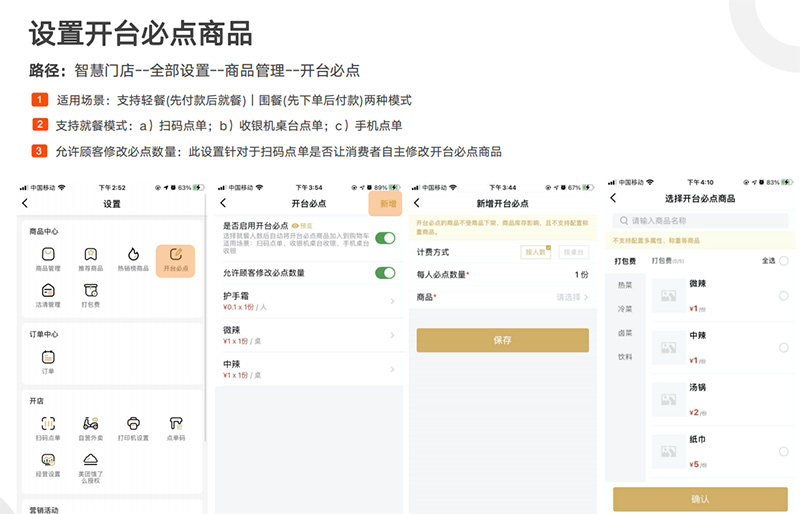Screen dimensions: 800x514
Task: Select the 纸巾 product radio button
Action: (x=783, y=451)
